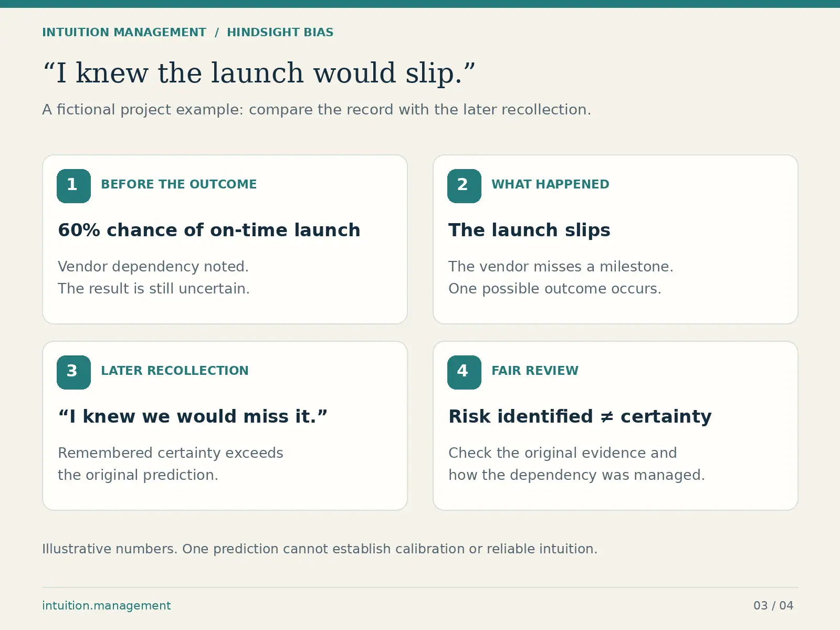840x630 pixels.
Task: Click the number 2 badge icon
Action: tap(464, 186)
